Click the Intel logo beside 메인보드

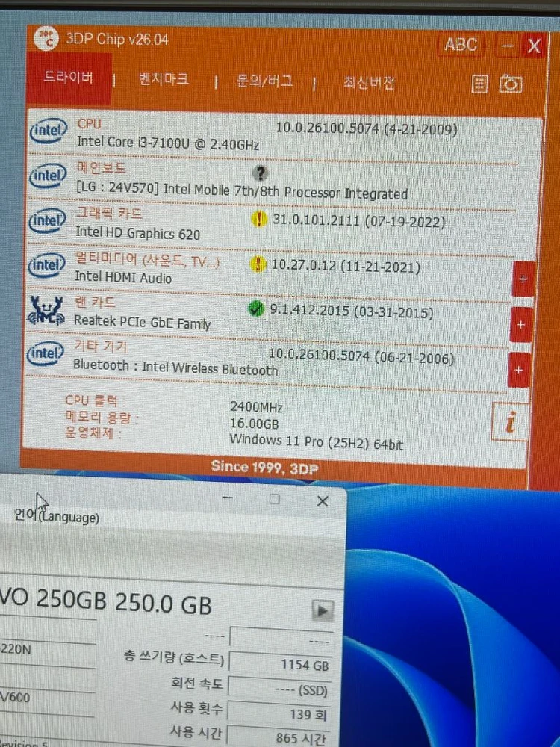pyautogui.click(x=48, y=176)
